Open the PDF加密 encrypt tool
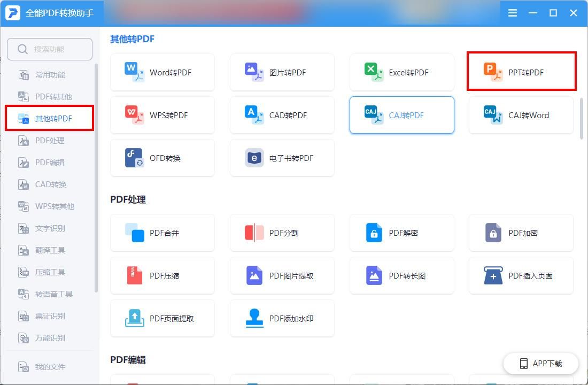 521,233
